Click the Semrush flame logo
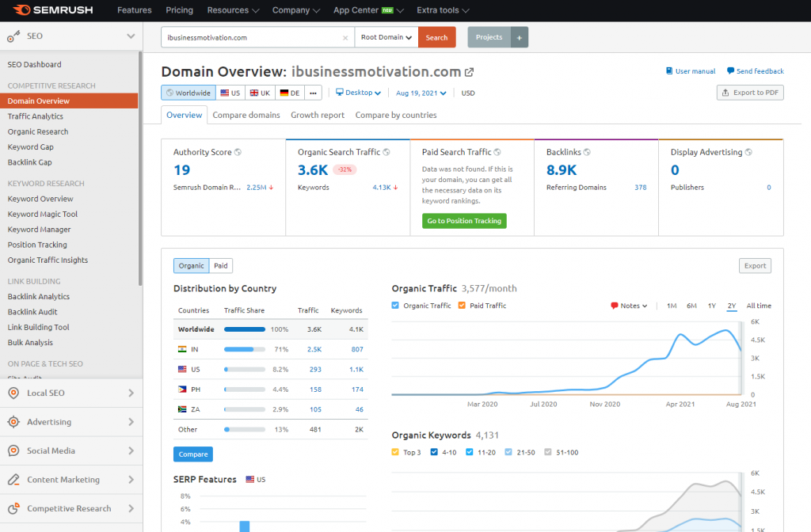 tap(21, 9)
